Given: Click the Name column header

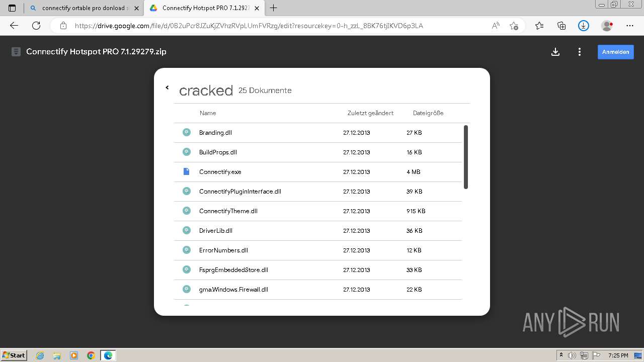Looking at the screenshot, I should 208,113.
